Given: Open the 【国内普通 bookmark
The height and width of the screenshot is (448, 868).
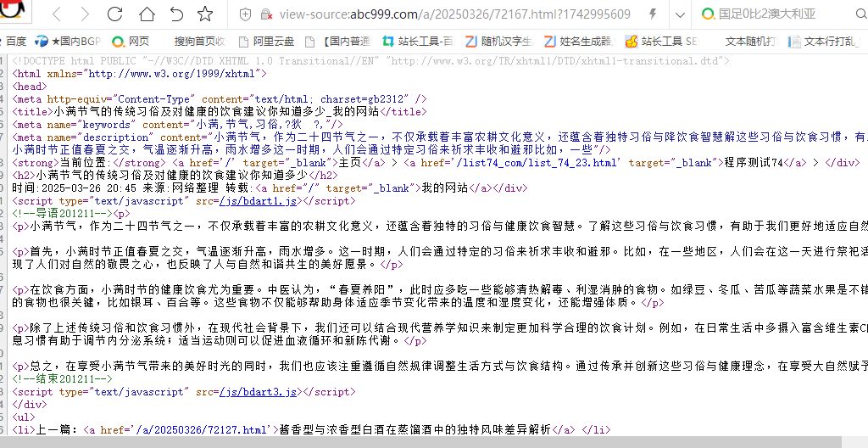Looking at the screenshot, I should point(338,41).
